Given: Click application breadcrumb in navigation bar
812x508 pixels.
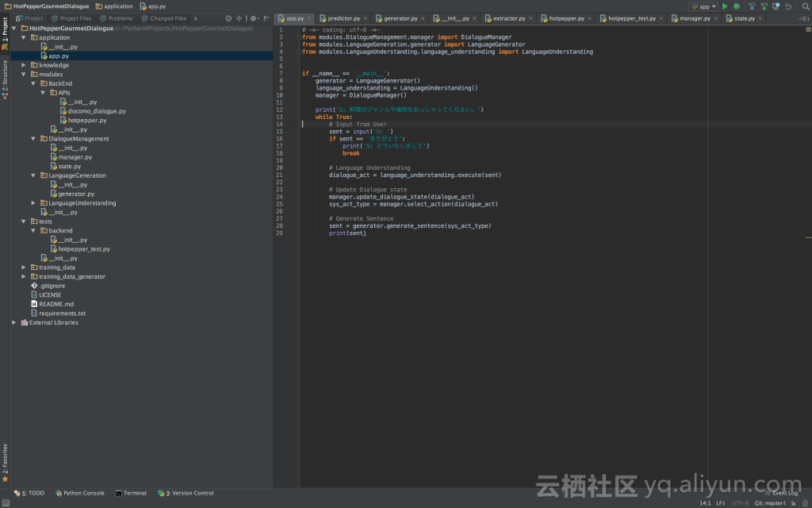Looking at the screenshot, I should (x=114, y=6).
